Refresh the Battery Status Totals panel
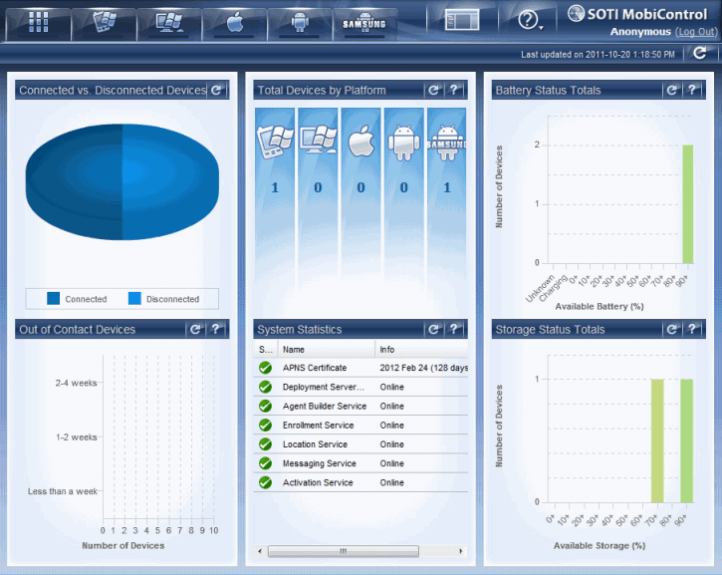This screenshot has height=575, width=722. [x=672, y=90]
